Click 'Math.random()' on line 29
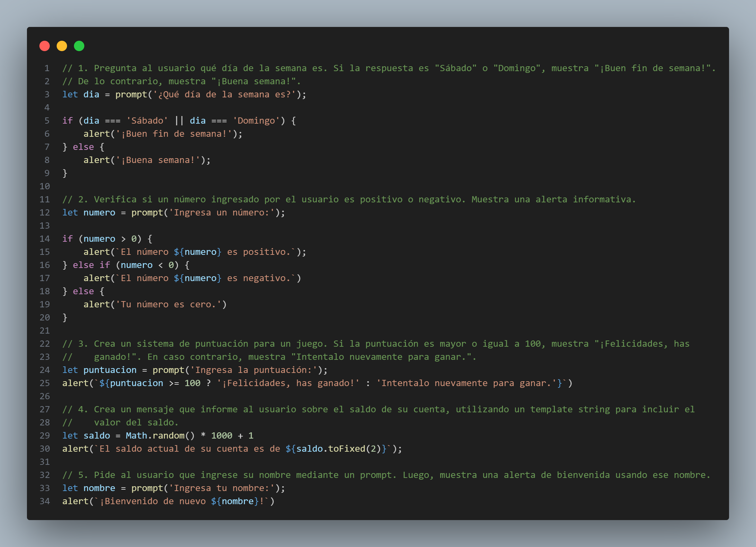Image resolution: width=756 pixels, height=547 pixels. tap(160, 436)
